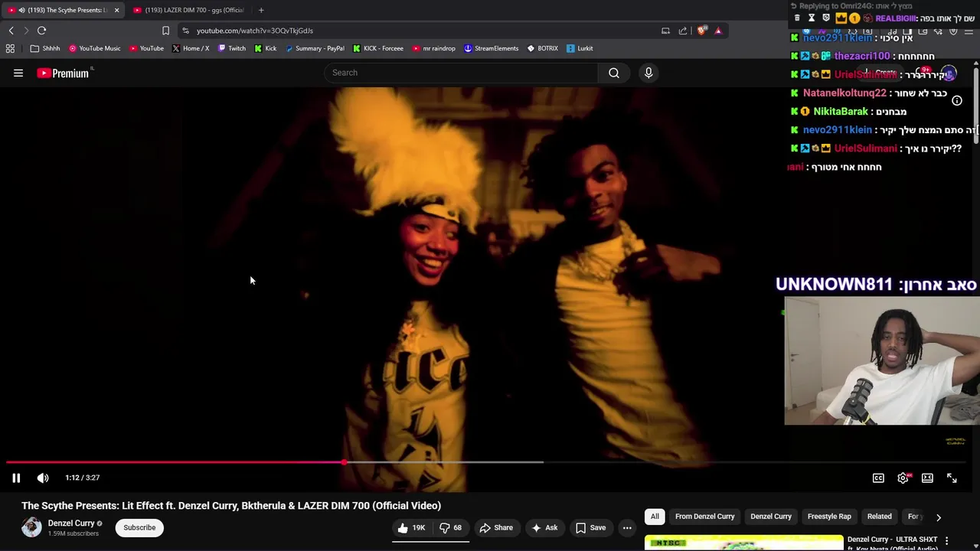Click the red playhead scrubber dot

[345, 462]
